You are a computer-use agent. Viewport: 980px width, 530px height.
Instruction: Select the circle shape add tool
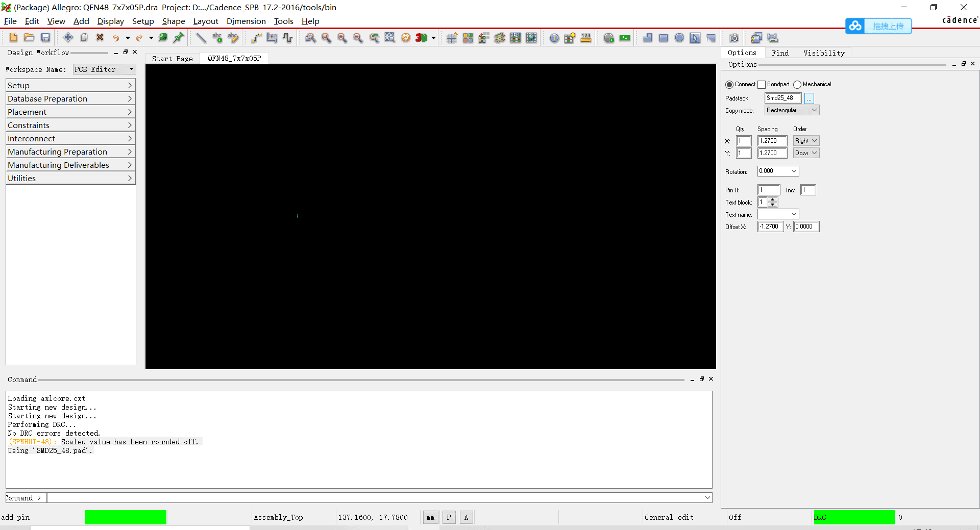pos(679,38)
